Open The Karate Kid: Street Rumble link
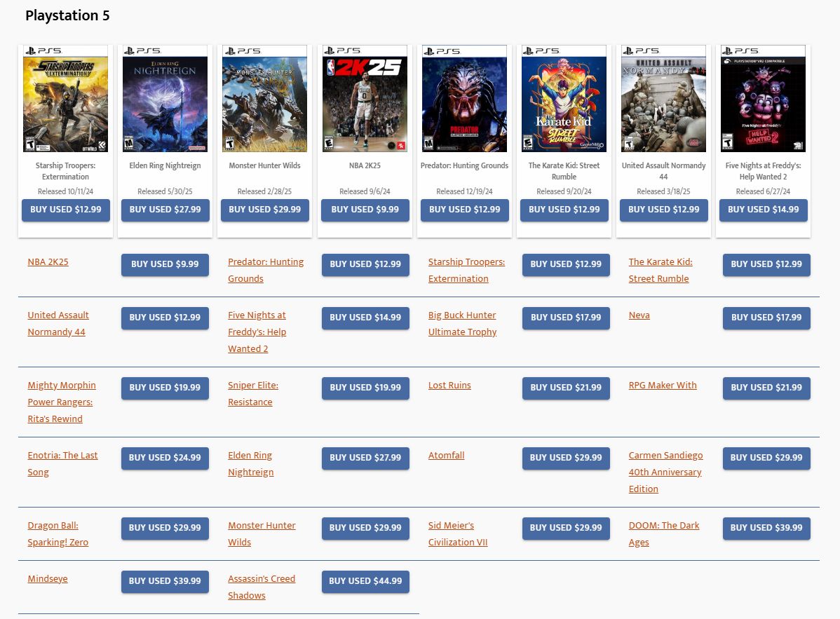 pyautogui.click(x=661, y=271)
